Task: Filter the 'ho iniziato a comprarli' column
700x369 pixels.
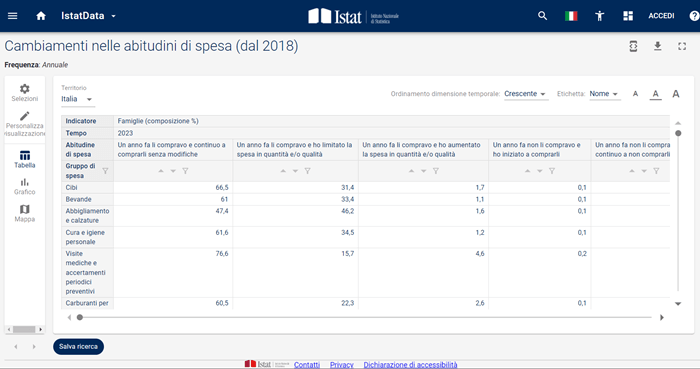Action: pos(552,171)
